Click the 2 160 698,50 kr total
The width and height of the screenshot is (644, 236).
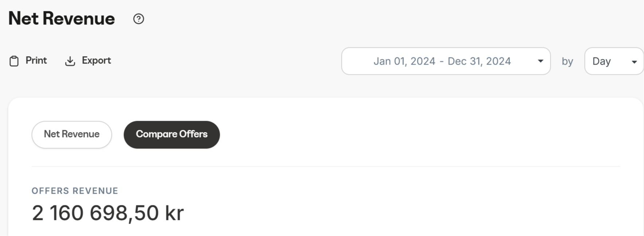click(108, 213)
